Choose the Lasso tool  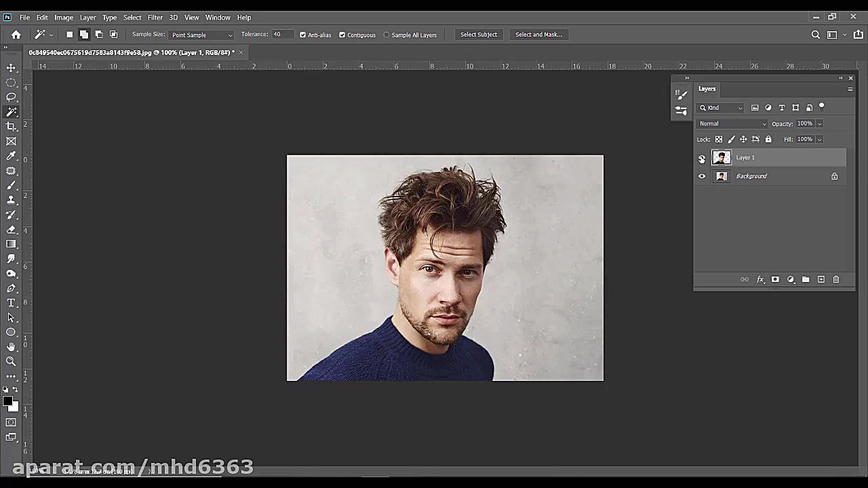pos(11,98)
